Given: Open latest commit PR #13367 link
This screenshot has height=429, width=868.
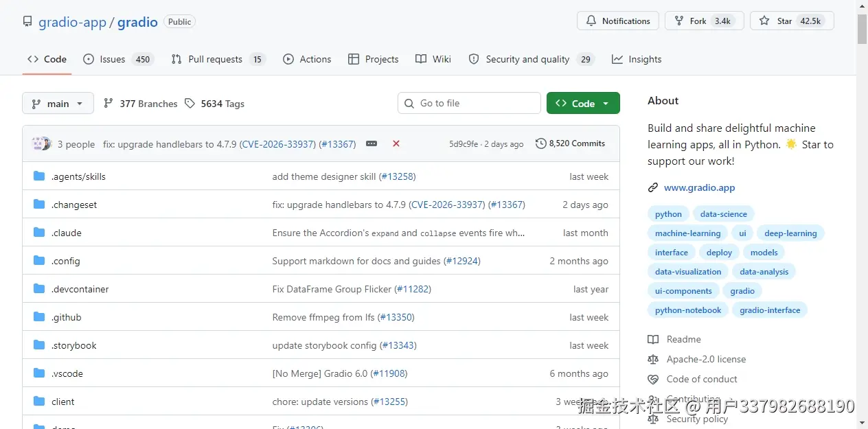Looking at the screenshot, I should [x=337, y=144].
